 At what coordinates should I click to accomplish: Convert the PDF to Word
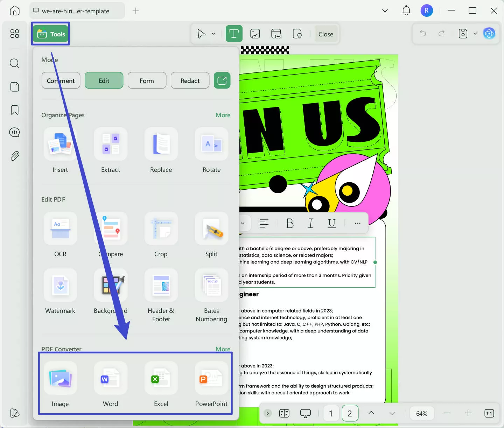click(110, 384)
